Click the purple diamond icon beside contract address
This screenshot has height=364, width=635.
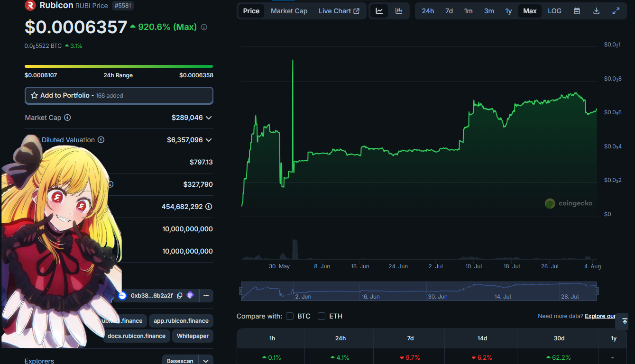click(190, 295)
